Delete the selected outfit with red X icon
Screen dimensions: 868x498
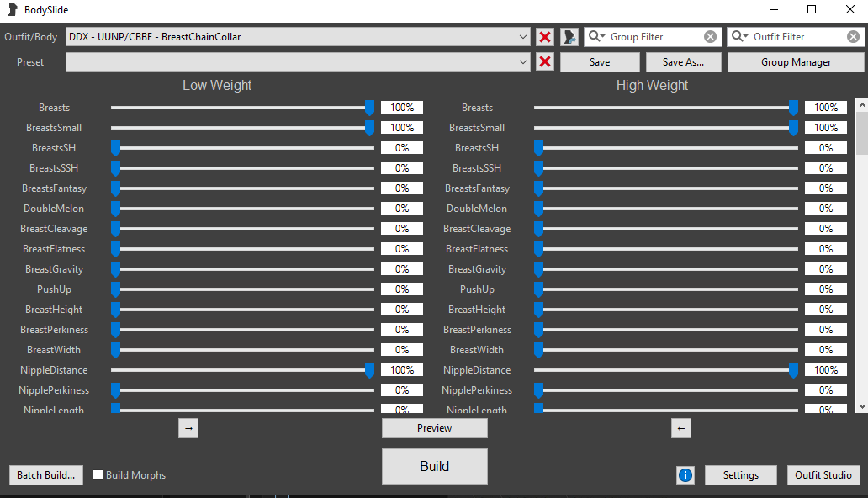point(544,36)
